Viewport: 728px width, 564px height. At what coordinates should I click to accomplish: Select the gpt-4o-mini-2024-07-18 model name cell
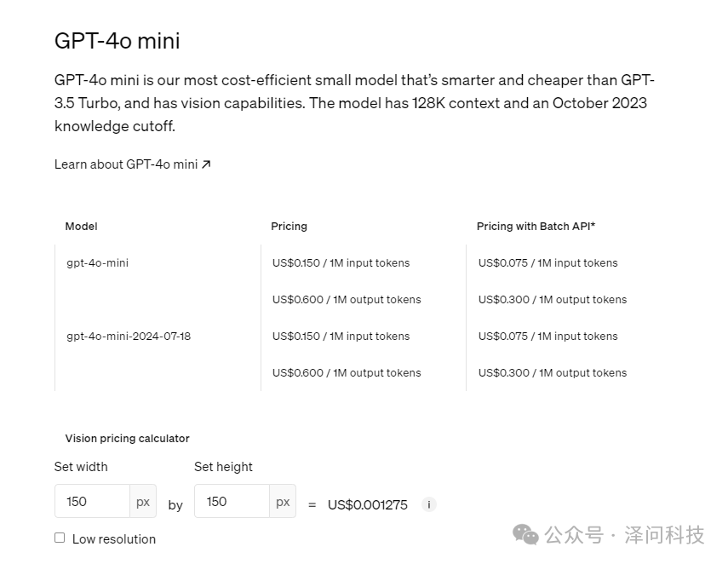[x=129, y=337]
